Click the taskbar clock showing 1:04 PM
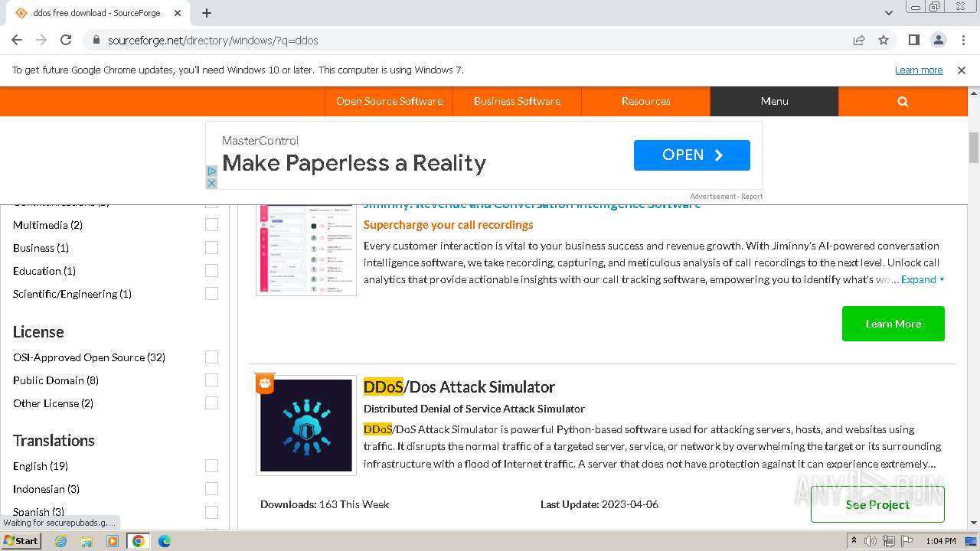 coord(940,541)
